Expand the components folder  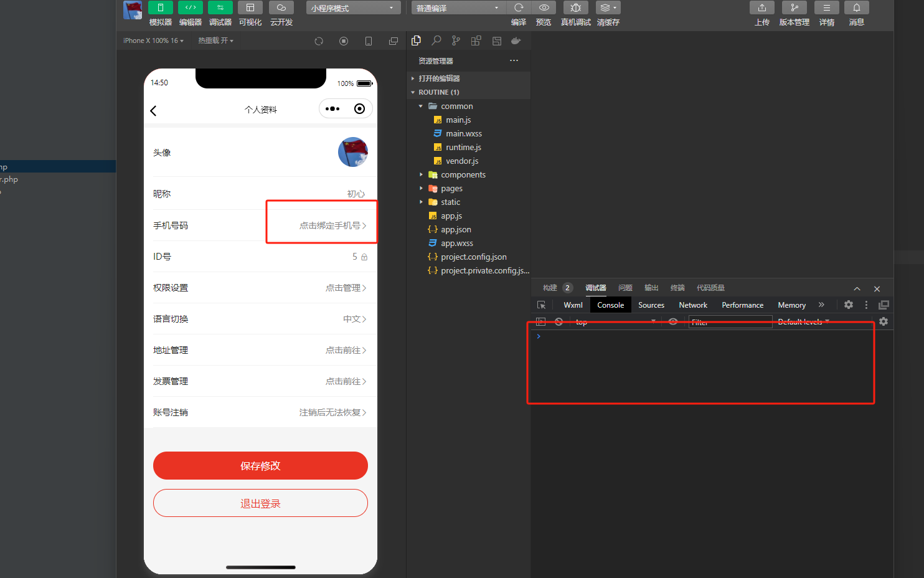[468, 175]
